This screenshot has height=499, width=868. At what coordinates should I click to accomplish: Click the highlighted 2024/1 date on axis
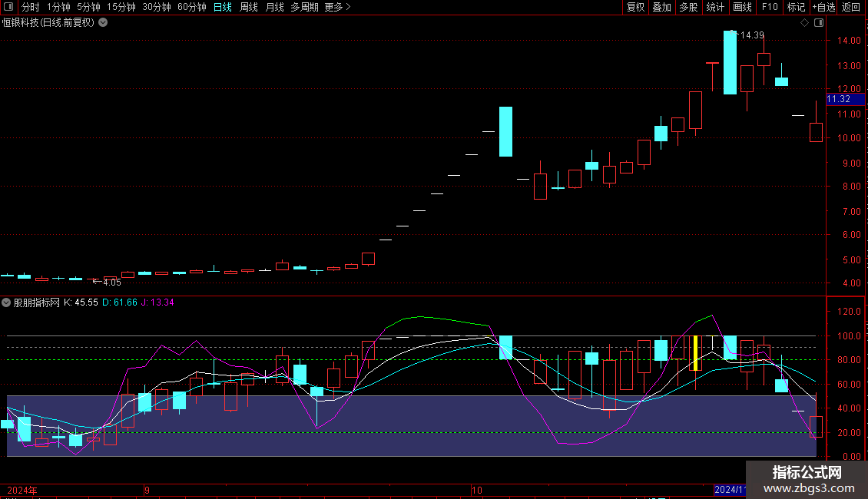point(731,490)
